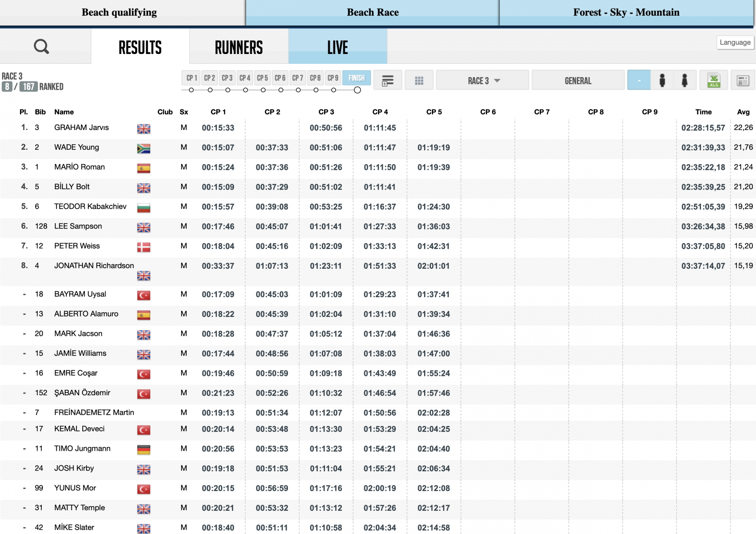Select checkpoint CP 2 button

209,78
